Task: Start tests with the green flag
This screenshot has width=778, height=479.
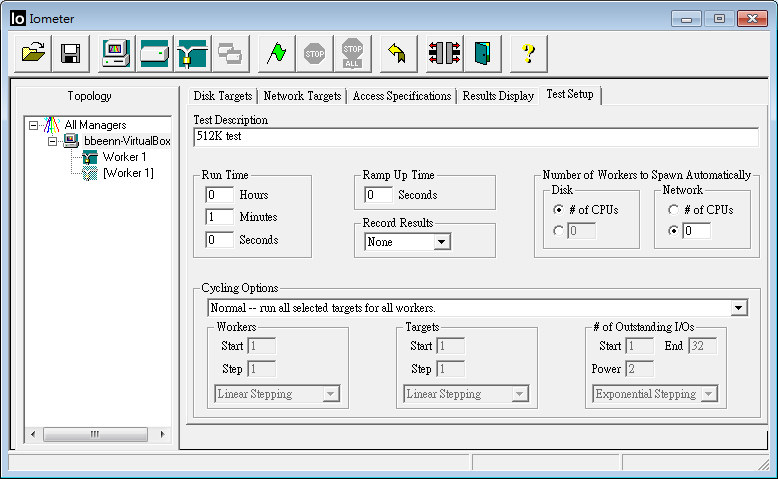Action: coord(276,54)
